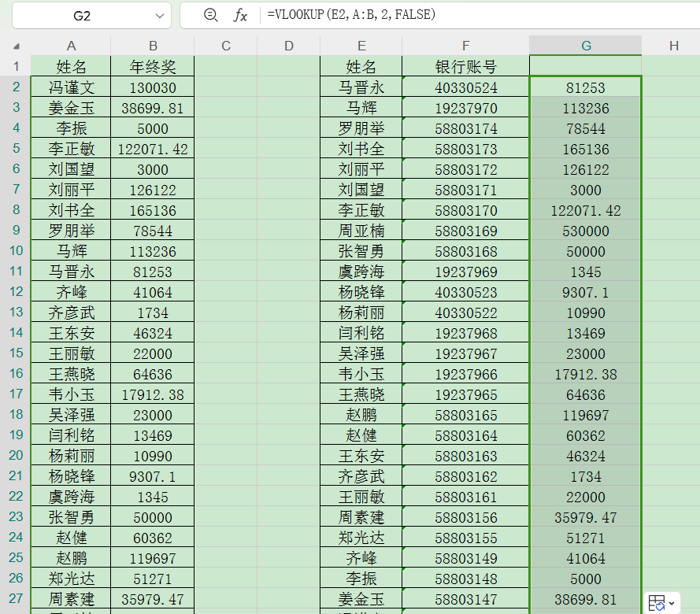
Task: Click cell 罗朋举 in column A
Action: pyautogui.click(x=71, y=231)
